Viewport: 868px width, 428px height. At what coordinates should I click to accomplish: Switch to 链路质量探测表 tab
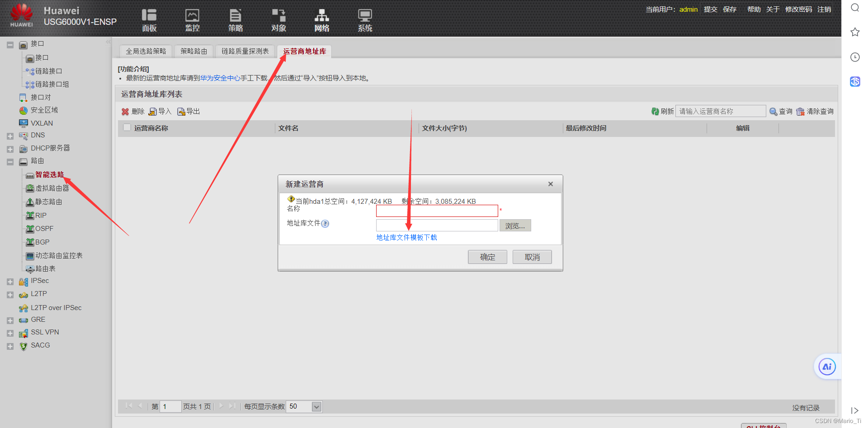coord(245,52)
